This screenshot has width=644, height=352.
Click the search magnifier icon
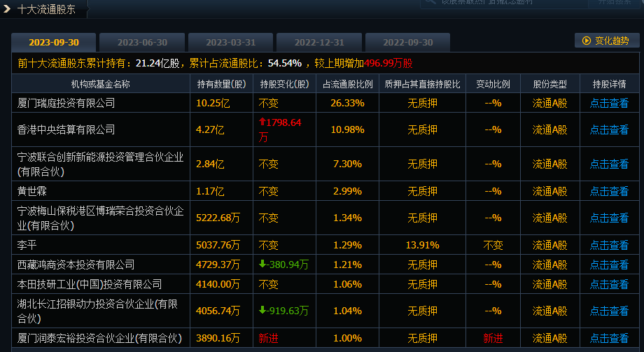pos(430,2)
